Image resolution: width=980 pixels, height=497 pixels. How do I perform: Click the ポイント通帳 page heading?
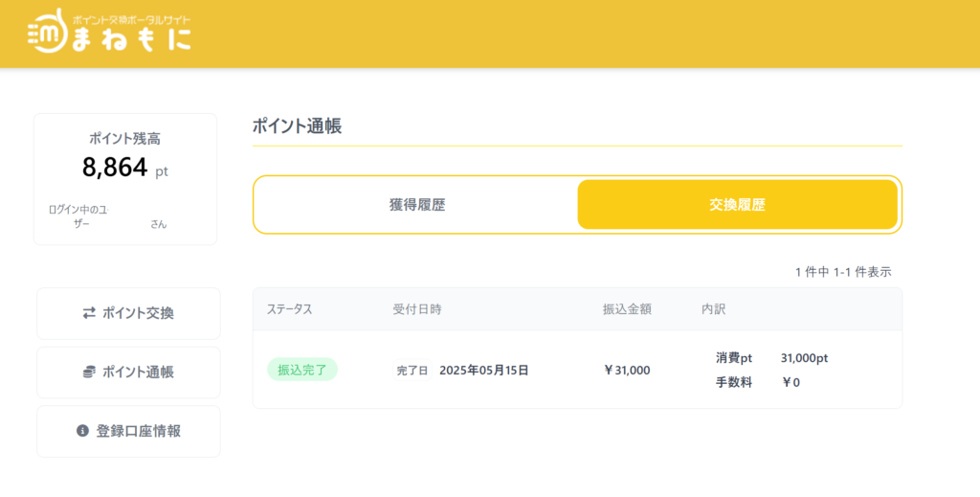[x=297, y=125]
